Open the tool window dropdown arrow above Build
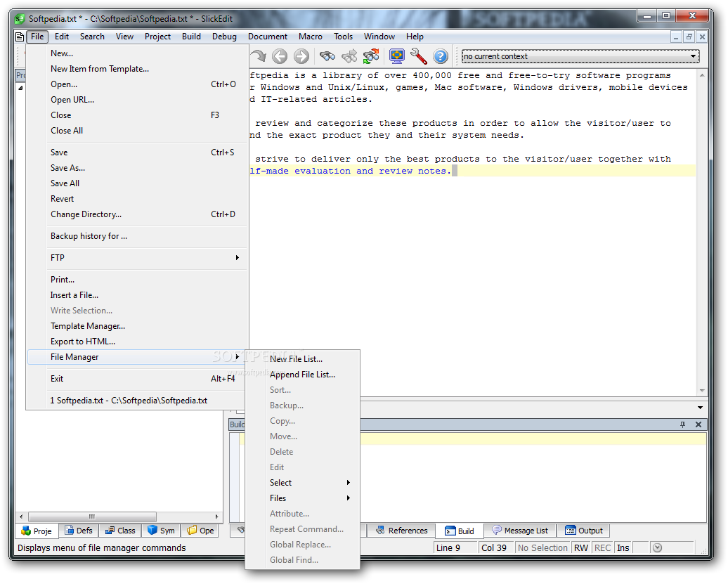This screenshot has height=584, width=728. 700,408
